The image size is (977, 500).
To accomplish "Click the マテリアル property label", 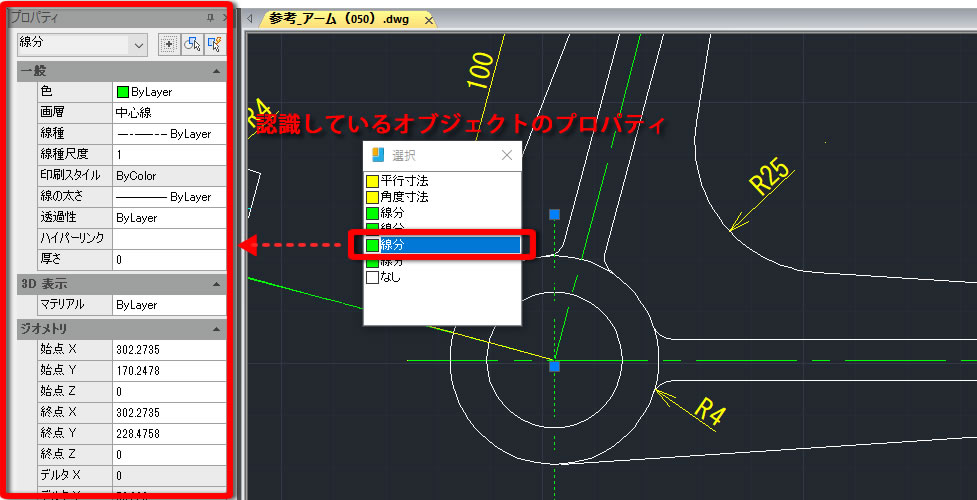I will [x=62, y=305].
